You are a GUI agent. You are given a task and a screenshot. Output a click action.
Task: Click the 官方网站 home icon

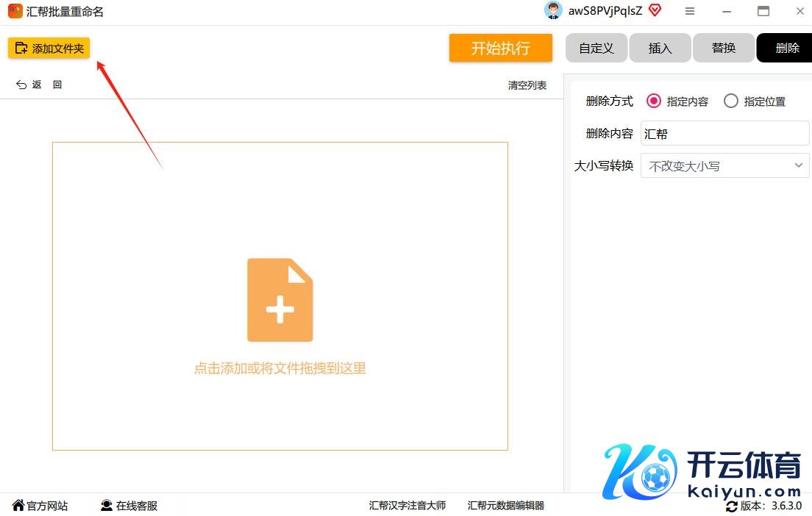click(x=18, y=506)
